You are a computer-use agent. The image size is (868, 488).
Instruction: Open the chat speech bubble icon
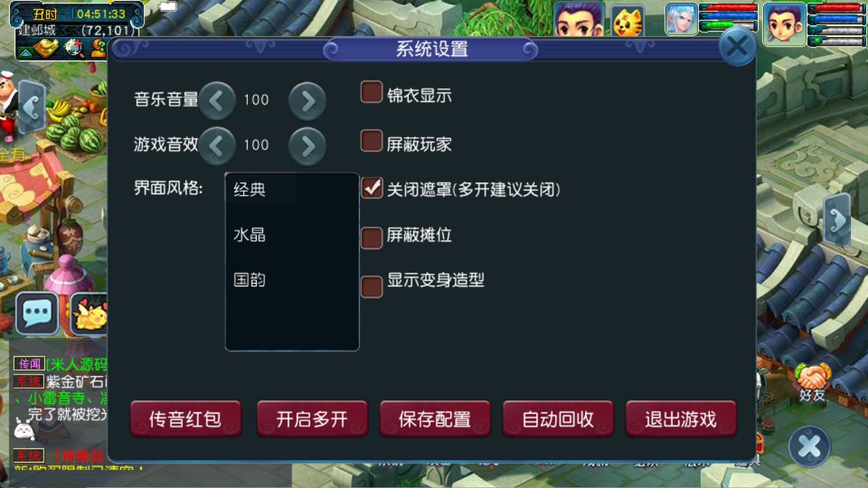[37, 313]
